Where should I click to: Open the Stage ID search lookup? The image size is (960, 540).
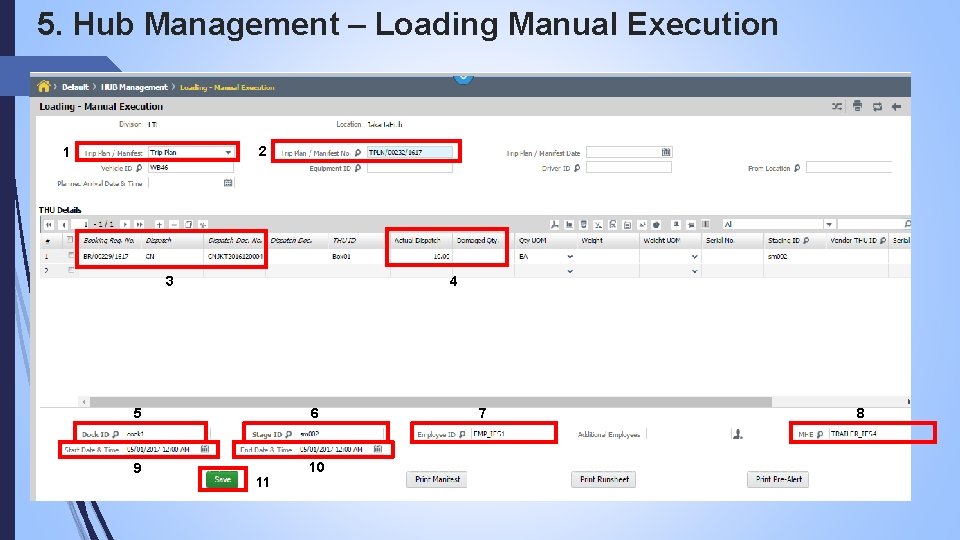(x=288, y=434)
